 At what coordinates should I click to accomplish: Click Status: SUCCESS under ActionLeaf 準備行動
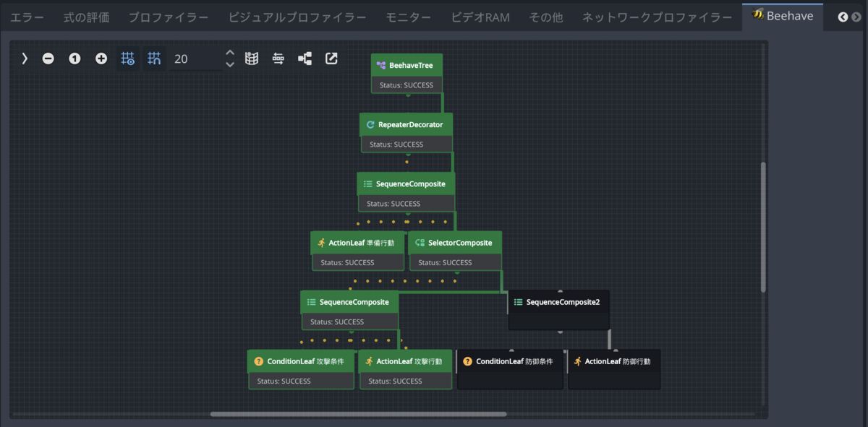pos(347,263)
